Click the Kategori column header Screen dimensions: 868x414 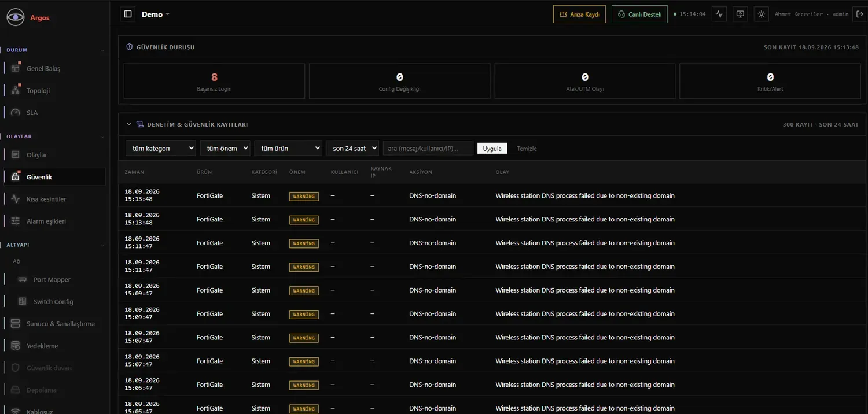pos(264,172)
